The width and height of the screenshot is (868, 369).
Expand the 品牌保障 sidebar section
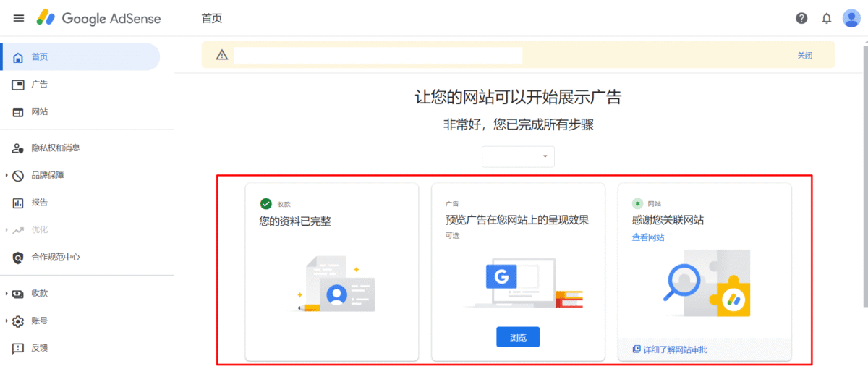coord(7,176)
